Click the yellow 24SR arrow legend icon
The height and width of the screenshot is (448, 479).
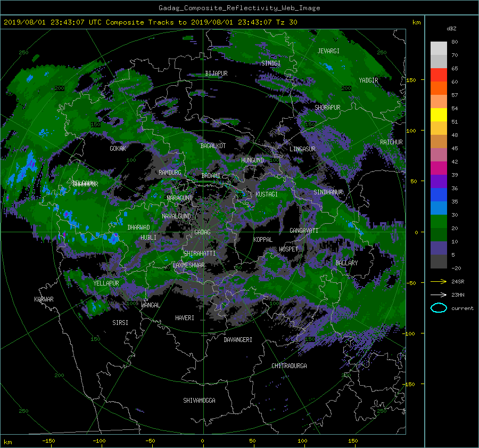(x=439, y=282)
